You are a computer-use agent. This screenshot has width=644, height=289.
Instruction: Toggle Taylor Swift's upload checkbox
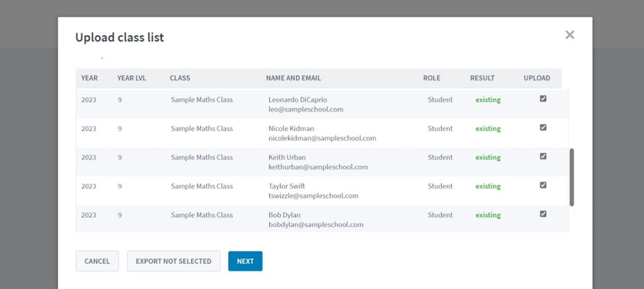pos(543,185)
